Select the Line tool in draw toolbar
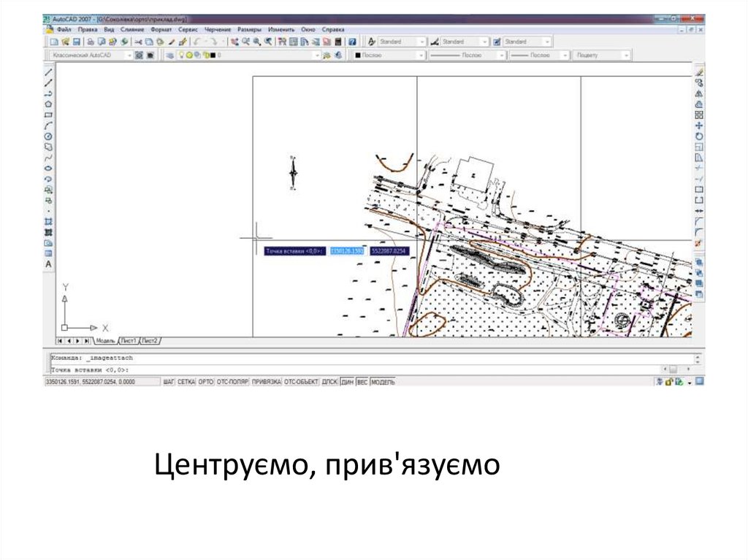748x560 pixels. [x=48, y=72]
